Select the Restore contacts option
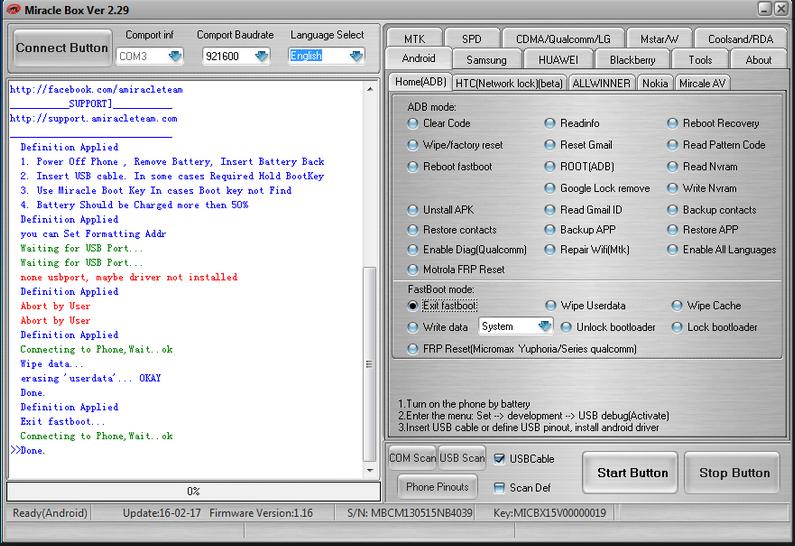This screenshot has width=795, height=546. pos(452,230)
